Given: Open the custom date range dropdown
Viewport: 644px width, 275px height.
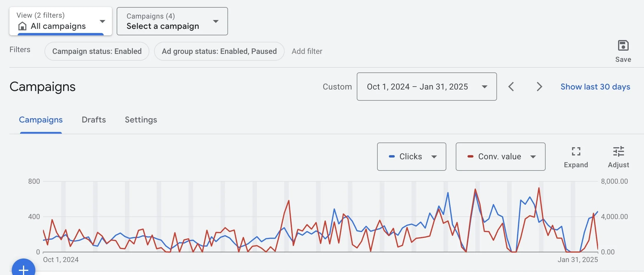Looking at the screenshot, I should [x=427, y=87].
